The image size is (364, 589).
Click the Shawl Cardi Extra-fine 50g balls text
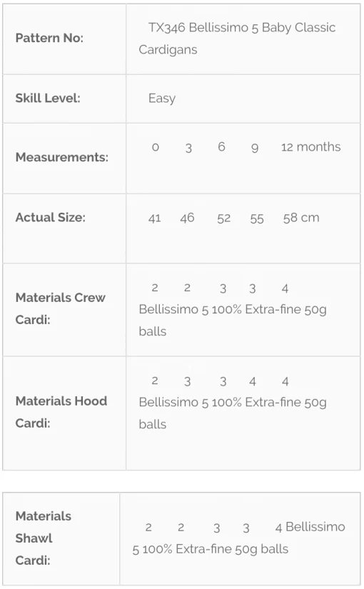pos(232,549)
